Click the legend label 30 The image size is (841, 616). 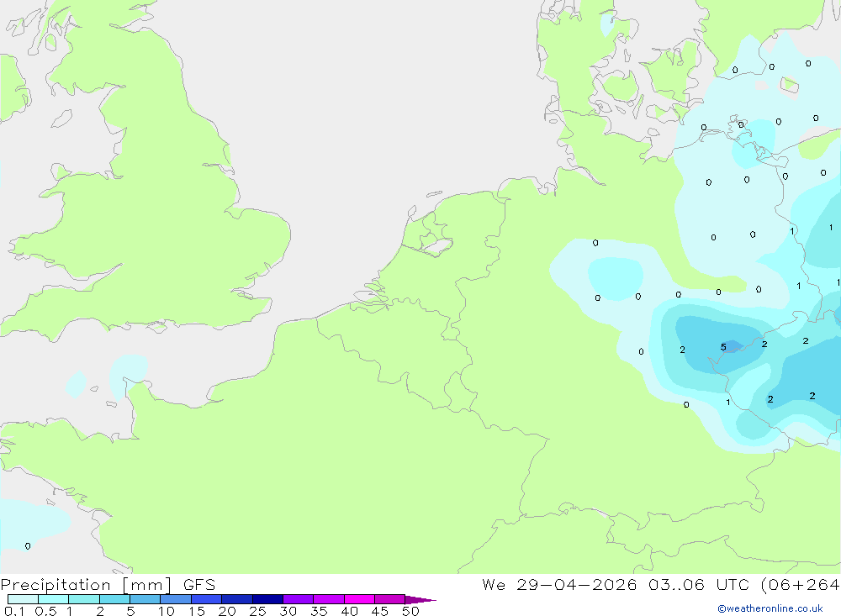[288, 611]
